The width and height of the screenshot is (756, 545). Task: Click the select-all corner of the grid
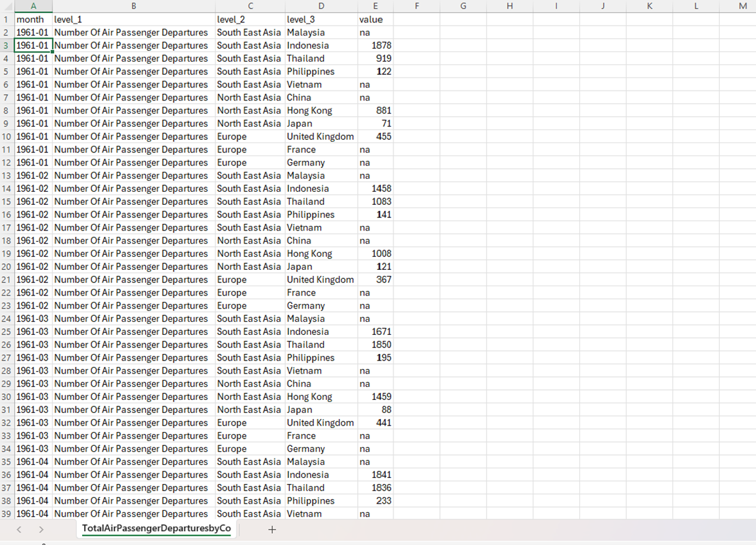coord(7,6)
